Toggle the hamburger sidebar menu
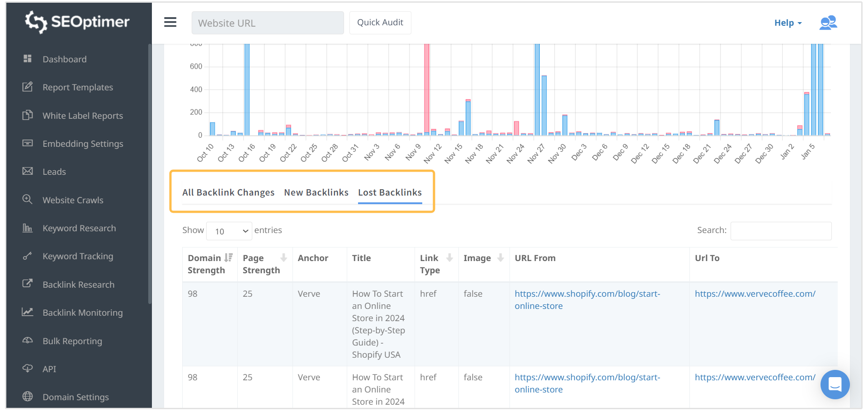This screenshot has width=868, height=411. (x=170, y=22)
